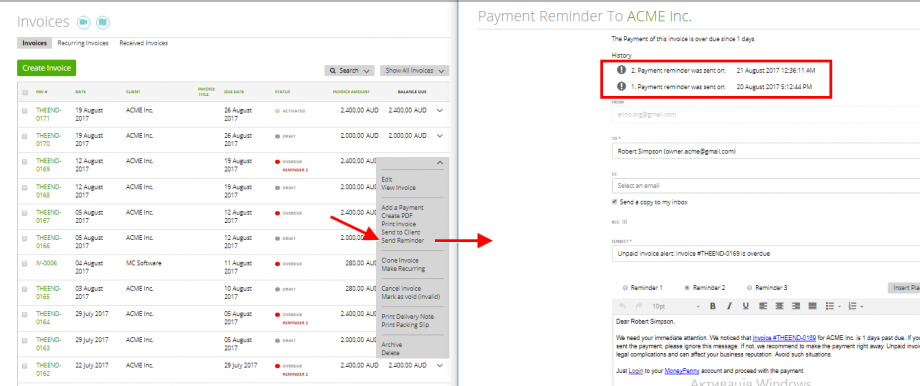Tick the checkbox for invoice THEEND-0169
Viewport: 920px width, 386px height.
(25, 161)
